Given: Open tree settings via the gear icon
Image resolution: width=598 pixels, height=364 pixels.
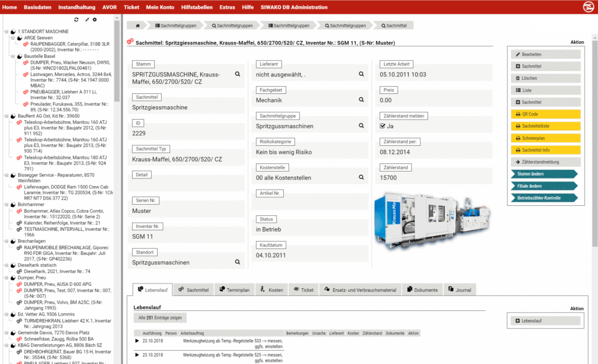Looking at the screenshot, I should pyautogui.click(x=95, y=20).
